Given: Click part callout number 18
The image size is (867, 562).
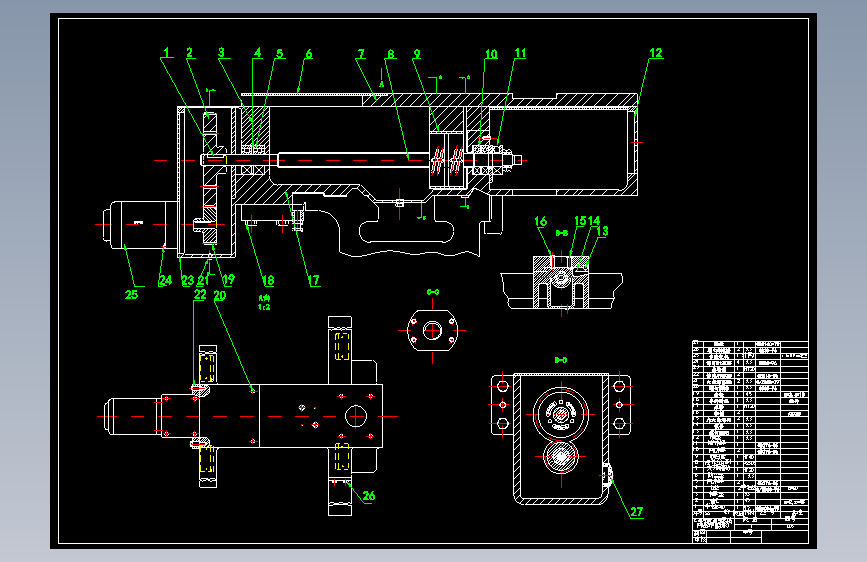Looking at the screenshot, I should coord(268,280).
